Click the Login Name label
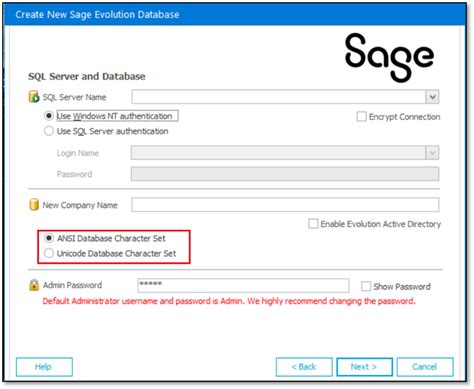 (78, 153)
